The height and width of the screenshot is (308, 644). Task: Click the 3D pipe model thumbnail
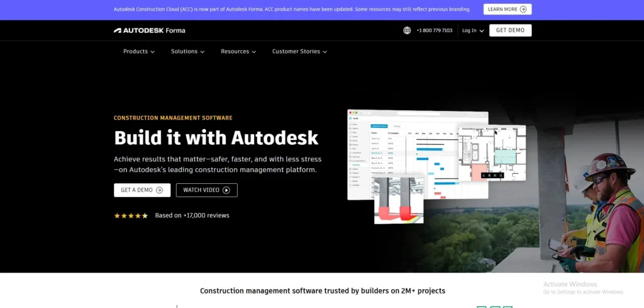tap(398, 200)
